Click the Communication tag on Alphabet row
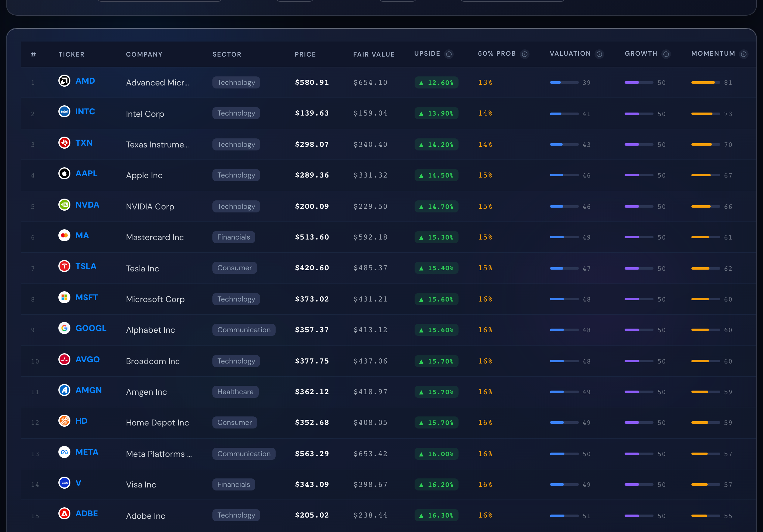Screen dimensions: 763x532 pos(244,329)
